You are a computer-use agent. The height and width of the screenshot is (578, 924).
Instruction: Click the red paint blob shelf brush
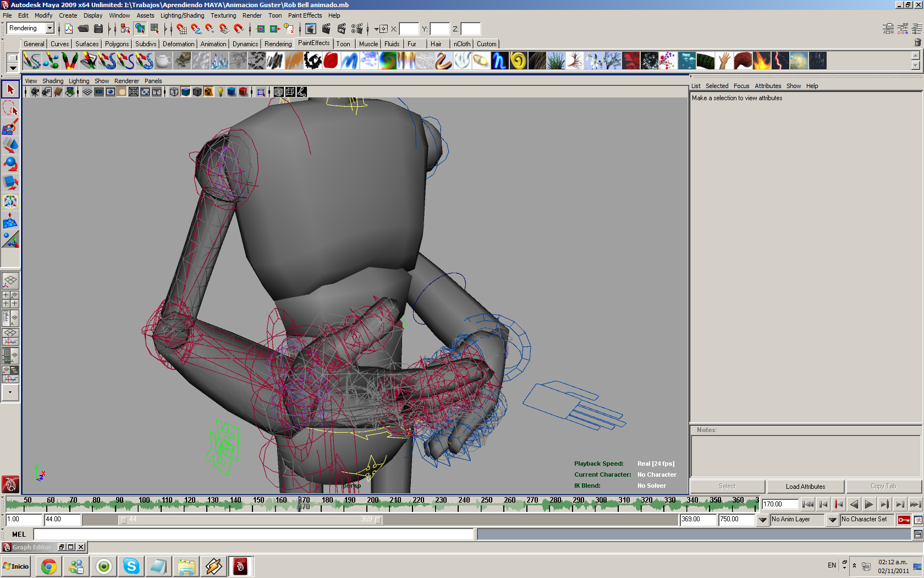331,61
